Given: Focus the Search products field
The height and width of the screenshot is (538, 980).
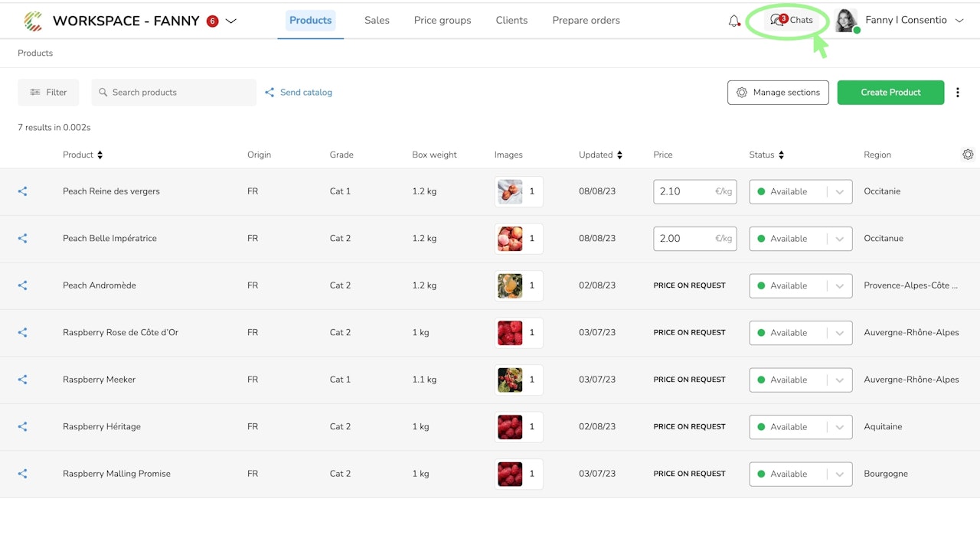Looking at the screenshot, I should [174, 93].
